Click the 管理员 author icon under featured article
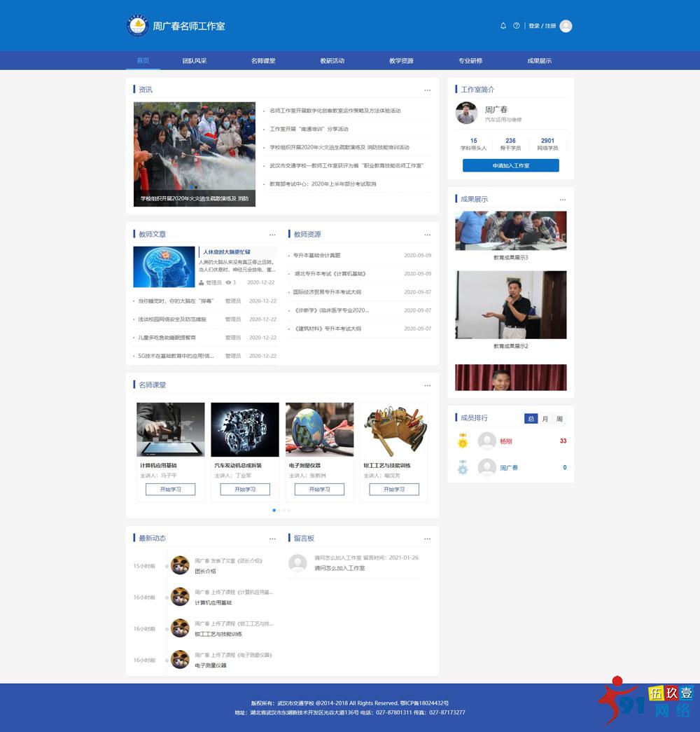Image resolution: width=700 pixels, height=732 pixels. point(202,282)
